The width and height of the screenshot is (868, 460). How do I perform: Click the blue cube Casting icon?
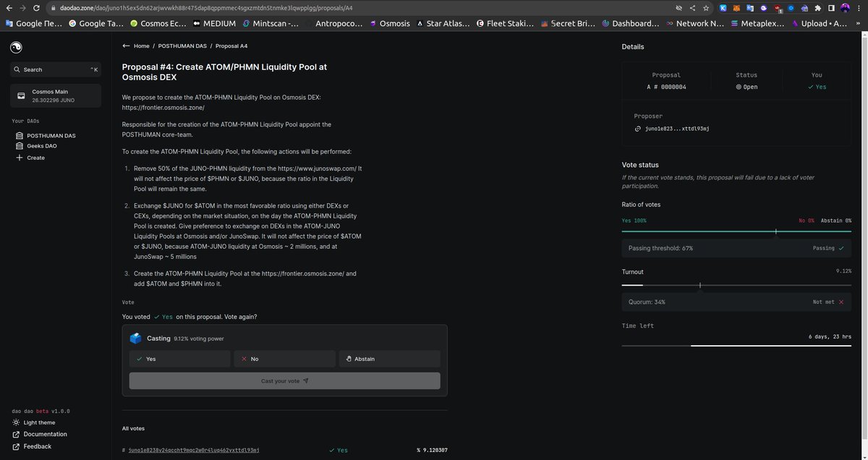point(136,338)
